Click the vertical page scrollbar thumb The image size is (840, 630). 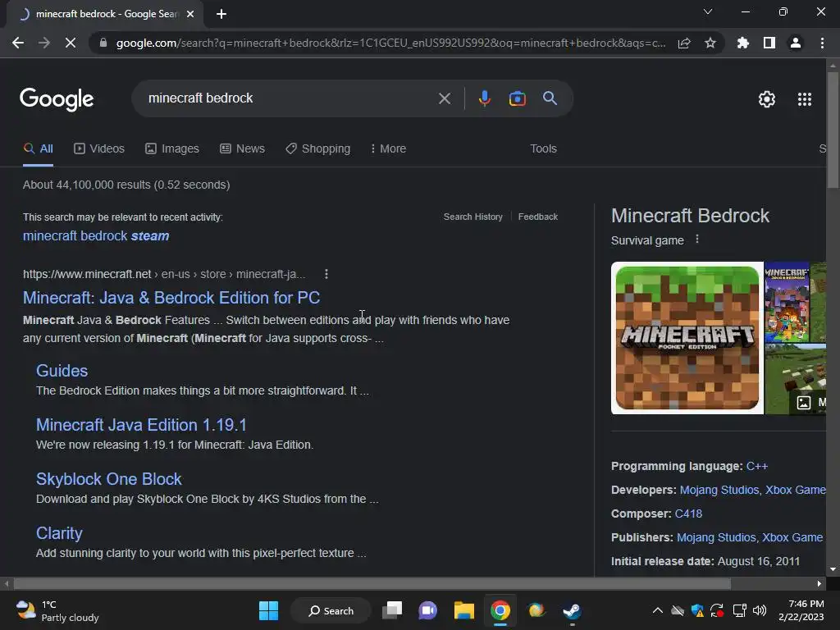point(833,130)
